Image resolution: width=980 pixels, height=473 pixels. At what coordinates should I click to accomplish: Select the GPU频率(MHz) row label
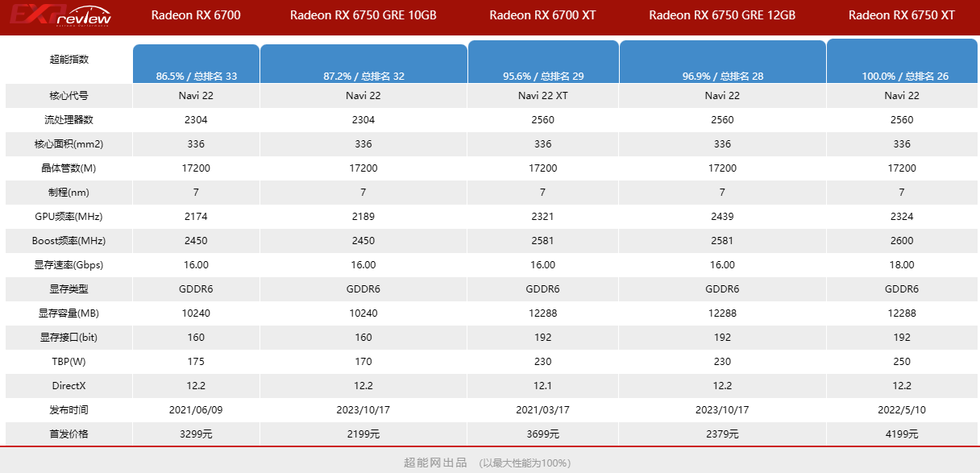click(x=69, y=217)
